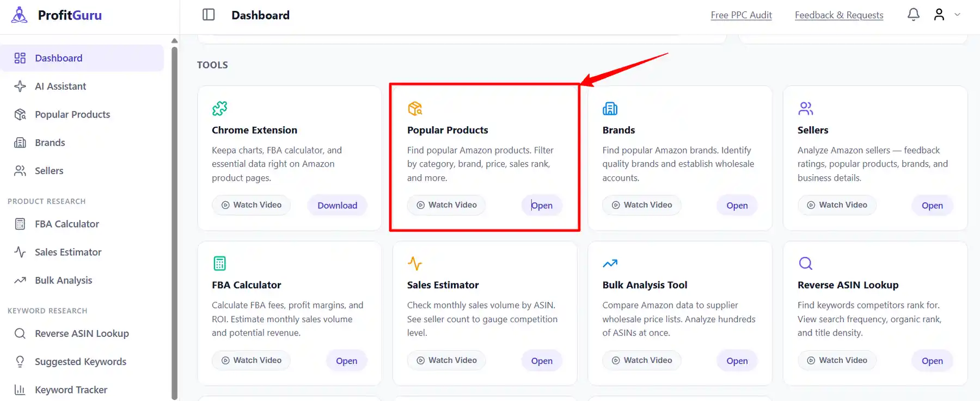Screen dimensions: 980x401
Task: Expand the account menu chevron
Action: point(958,15)
